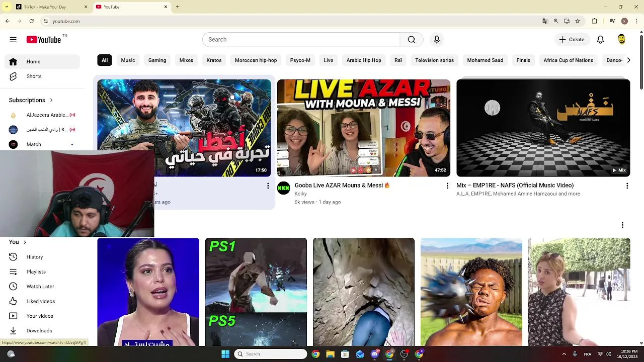The width and height of the screenshot is (644, 362).
Task: Bookmark this page with the star
Action: click(578, 21)
